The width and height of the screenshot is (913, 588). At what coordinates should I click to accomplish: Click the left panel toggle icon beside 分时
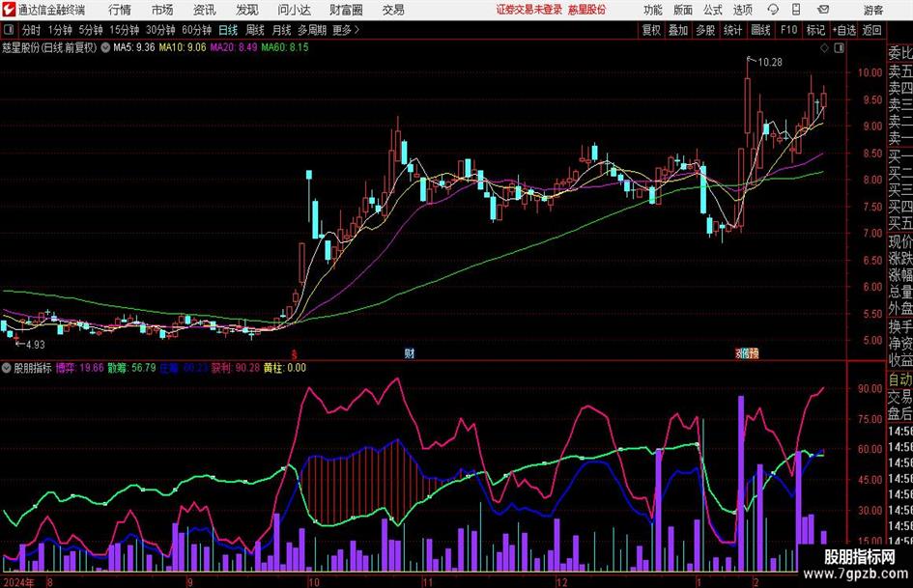click(9, 30)
